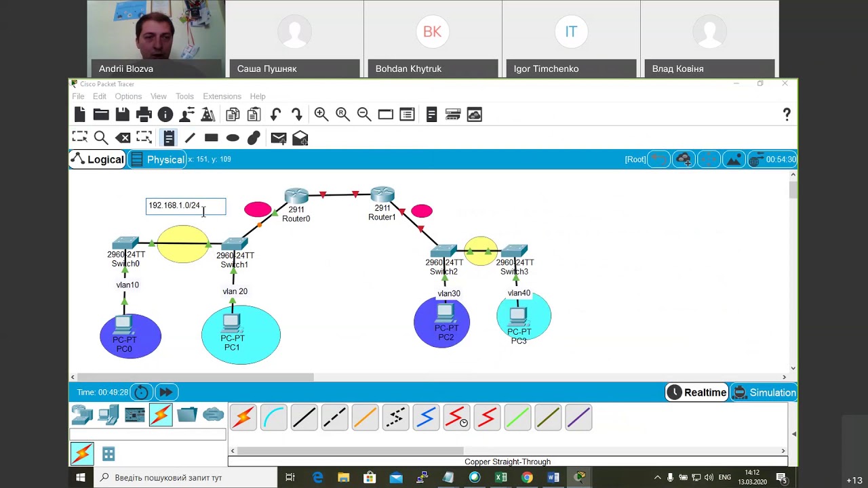Open custom devices dialog list icon
The image size is (868, 488).
[407, 115]
